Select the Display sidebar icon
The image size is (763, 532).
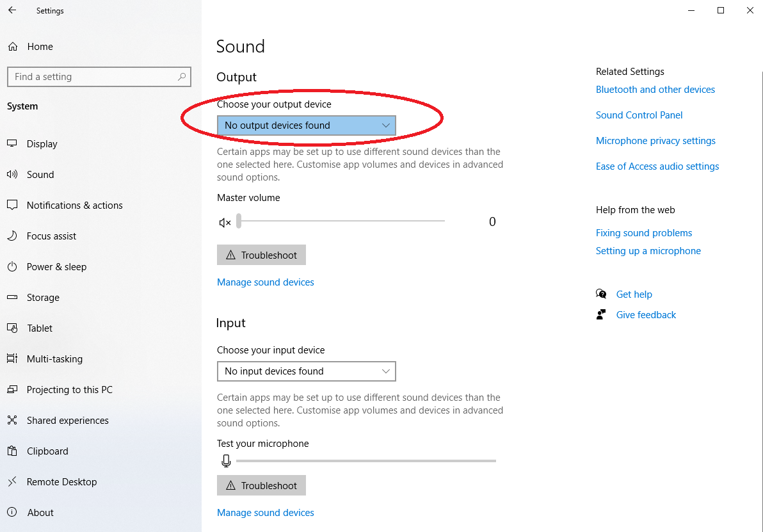click(12, 143)
